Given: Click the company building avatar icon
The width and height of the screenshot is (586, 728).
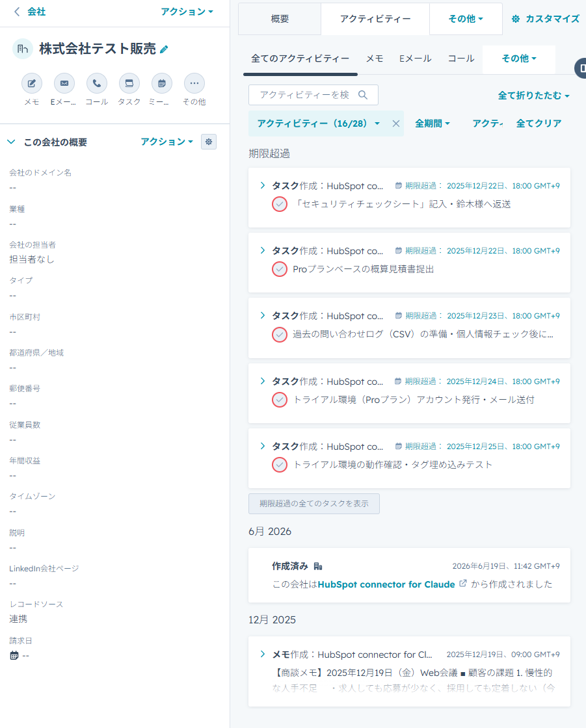Looking at the screenshot, I should [22, 49].
